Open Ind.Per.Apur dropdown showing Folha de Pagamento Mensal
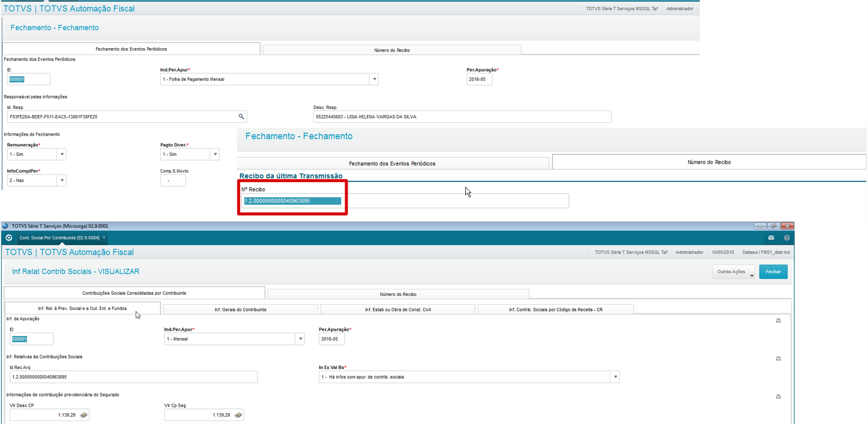Image resolution: width=868 pixels, height=424 pixels. point(374,79)
